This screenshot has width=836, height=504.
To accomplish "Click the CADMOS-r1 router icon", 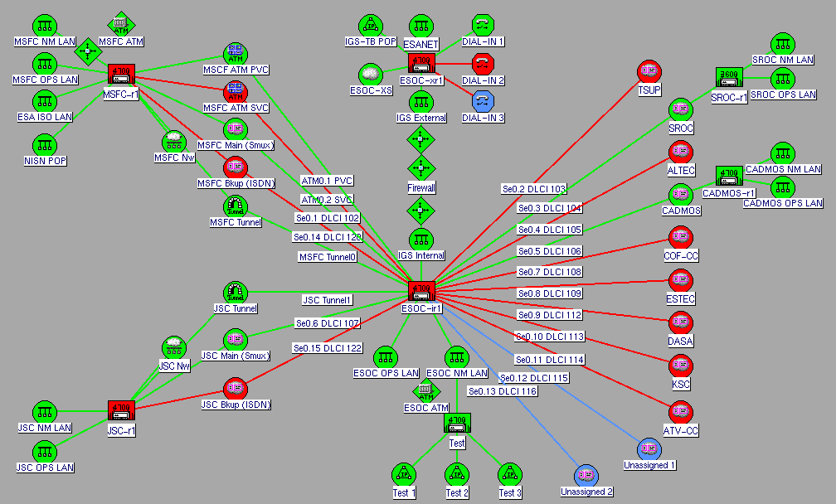I will point(729,176).
